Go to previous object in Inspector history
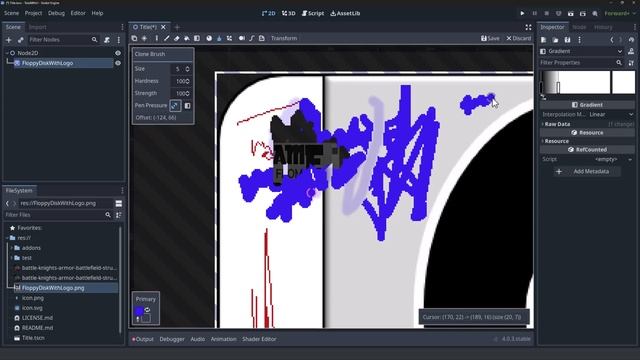 (611, 40)
